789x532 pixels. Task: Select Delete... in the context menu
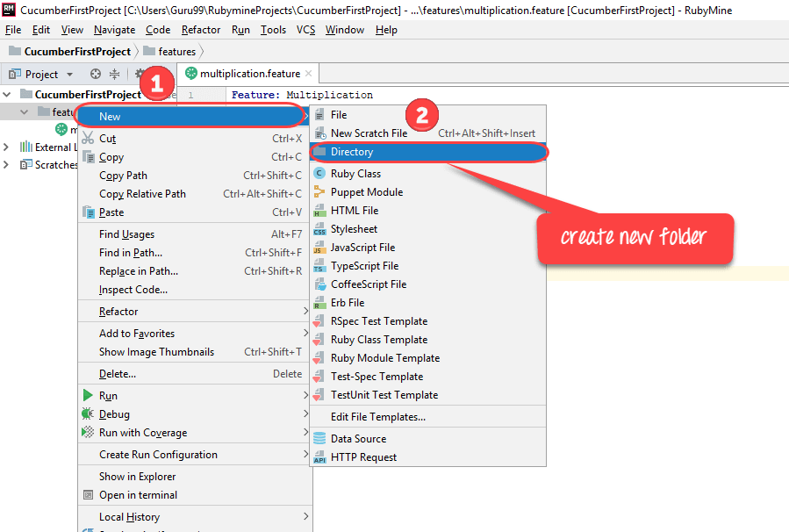point(118,374)
